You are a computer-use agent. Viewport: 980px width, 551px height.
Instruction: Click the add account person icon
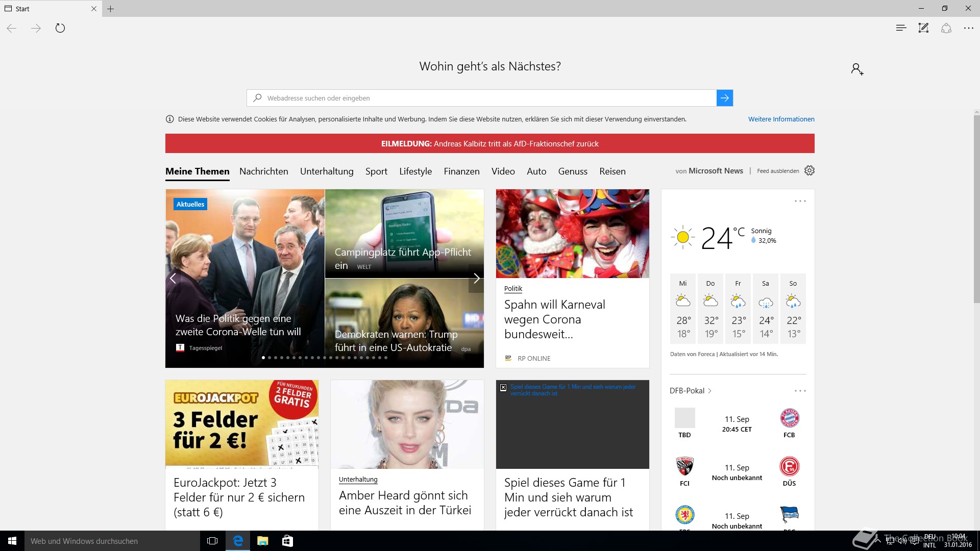coord(857,69)
